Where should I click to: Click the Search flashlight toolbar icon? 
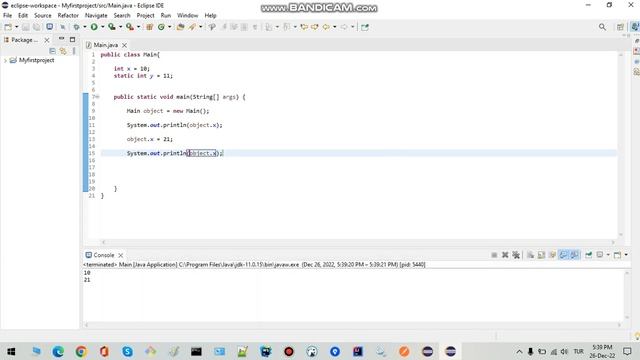[192, 27]
